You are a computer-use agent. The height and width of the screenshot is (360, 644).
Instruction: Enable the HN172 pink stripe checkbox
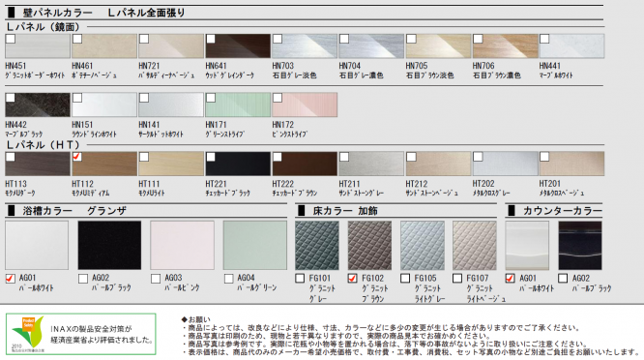pos(278,98)
